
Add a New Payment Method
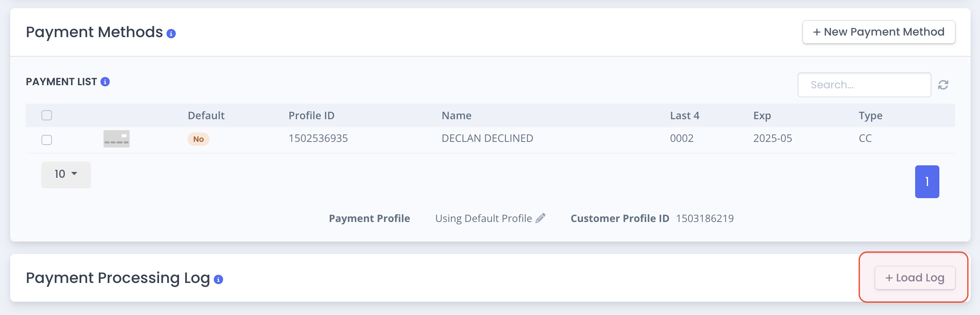coord(879,32)
